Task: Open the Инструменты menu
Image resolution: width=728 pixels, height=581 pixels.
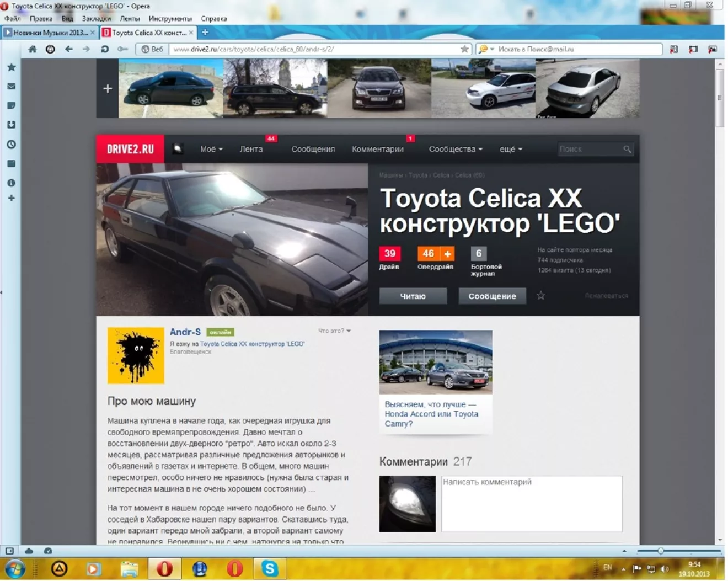Action: [170, 19]
